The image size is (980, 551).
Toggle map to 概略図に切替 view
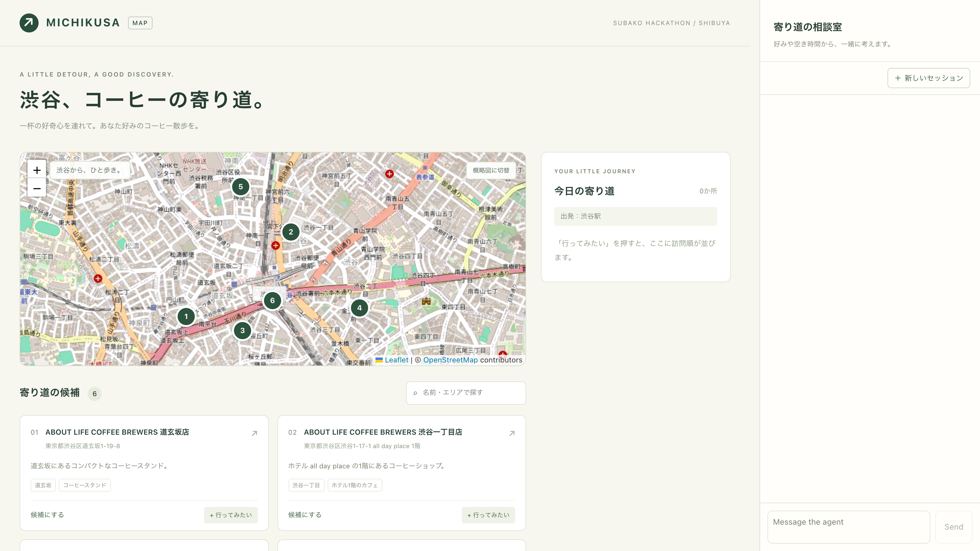pyautogui.click(x=491, y=171)
